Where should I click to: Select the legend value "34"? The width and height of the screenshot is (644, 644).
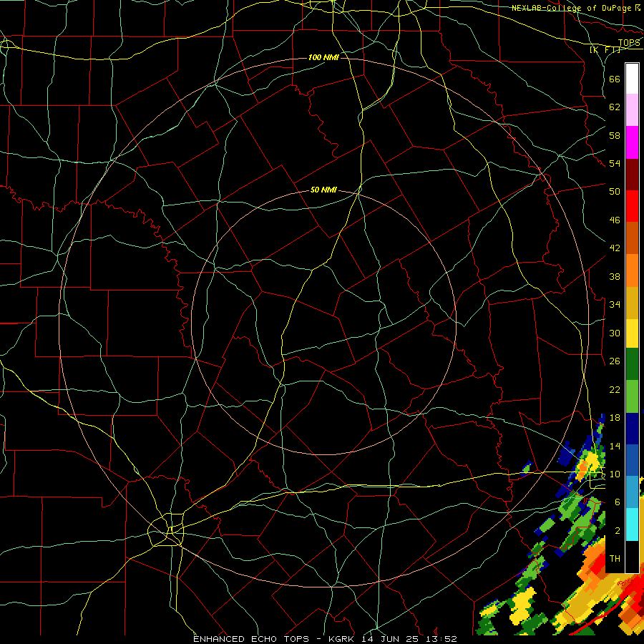click(x=615, y=304)
